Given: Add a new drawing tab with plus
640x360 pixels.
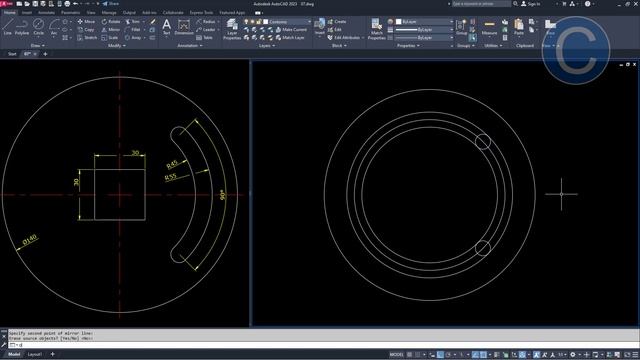Looking at the screenshot, I should pos(45,54).
